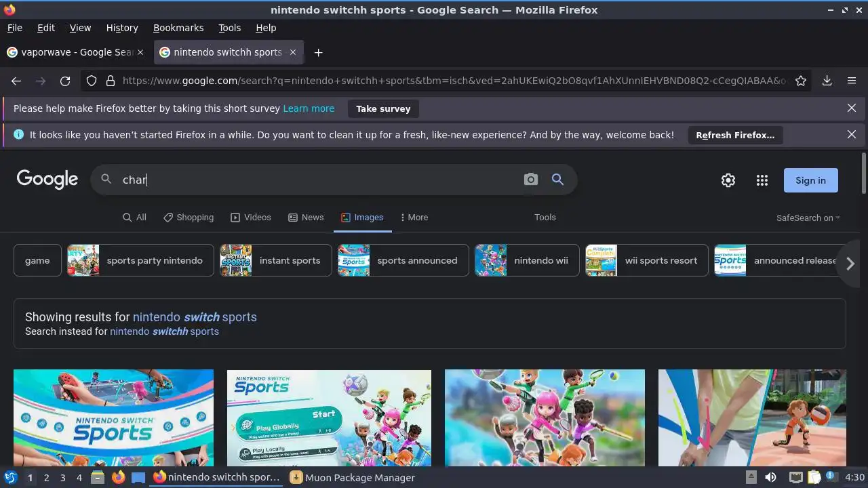Screen dimensions: 868x488
Task: Open the file manager taskbar icon
Action: (98, 477)
